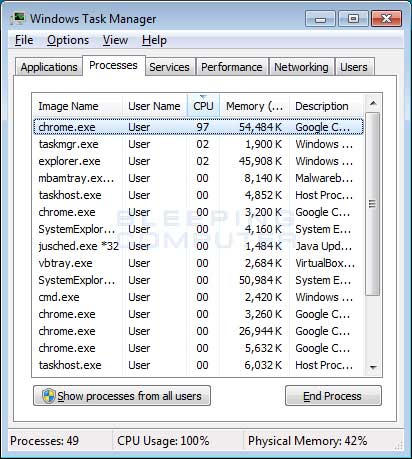This screenshot has height=459, width=412.
Task: Click the scrollbar down arrow in process list
Action: [373, 367]
